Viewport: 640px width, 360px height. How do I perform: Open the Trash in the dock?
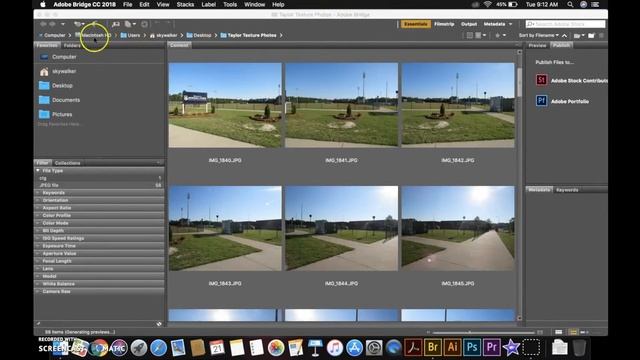coord(579,348)
